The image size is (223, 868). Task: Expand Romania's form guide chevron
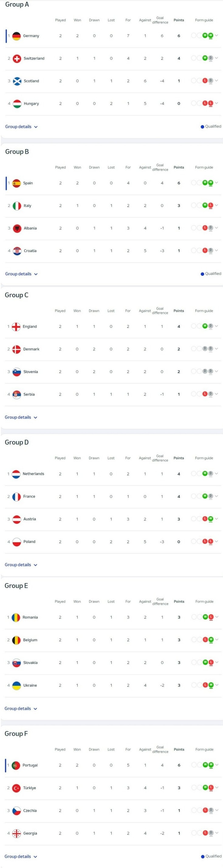coord(217,617)
